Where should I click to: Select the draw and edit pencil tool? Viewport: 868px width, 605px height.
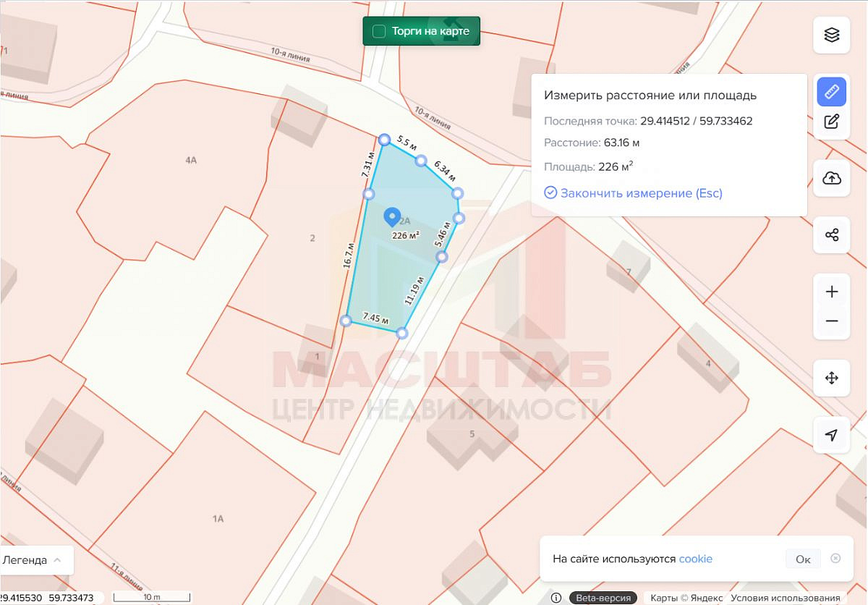click(x=832, y=122)
